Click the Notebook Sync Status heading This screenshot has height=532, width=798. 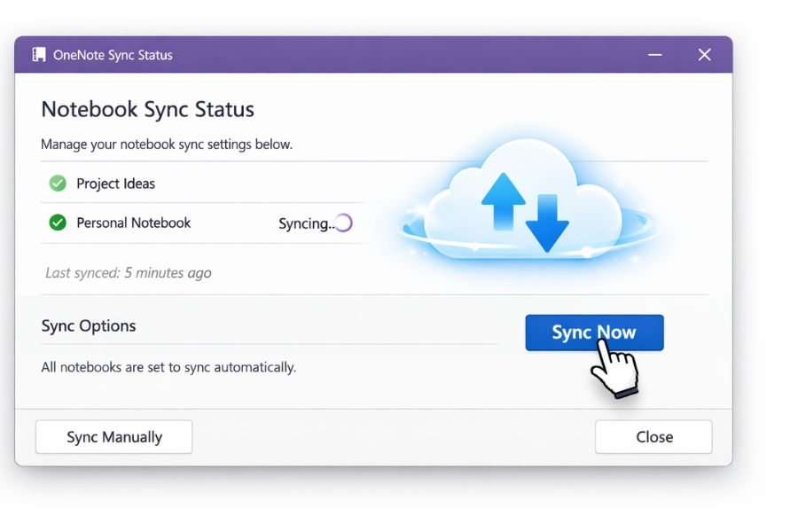pos(147,110)
